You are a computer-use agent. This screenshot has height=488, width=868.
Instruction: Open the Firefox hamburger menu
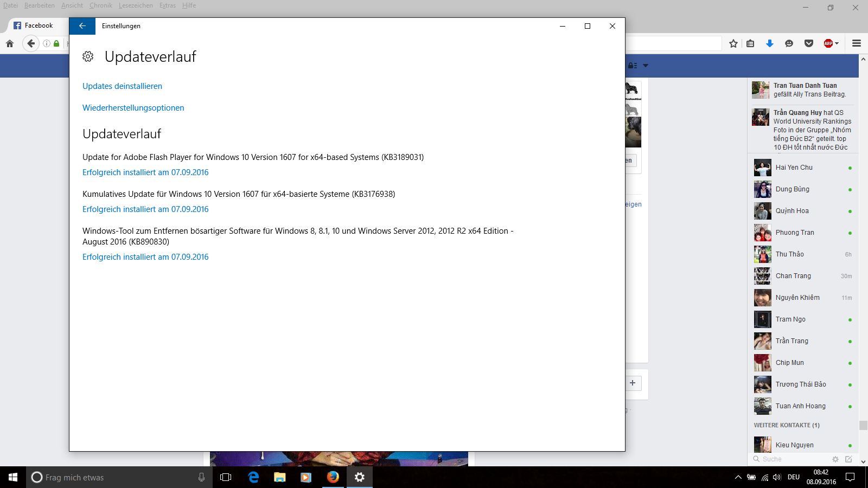coord(857,43)
